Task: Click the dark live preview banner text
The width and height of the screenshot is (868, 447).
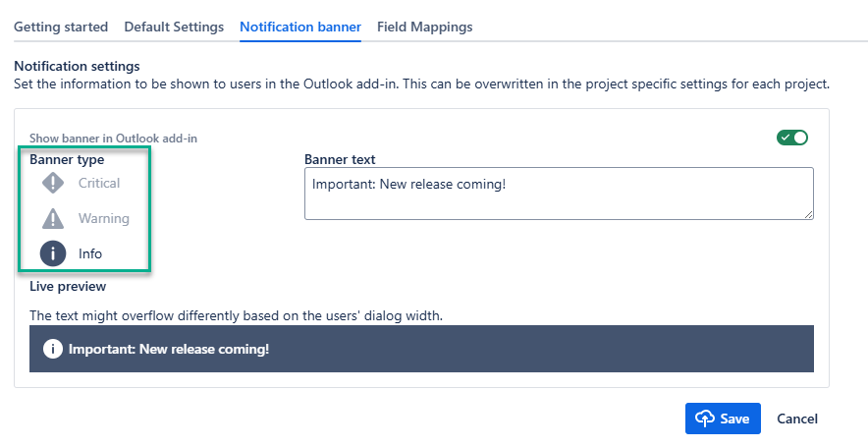Action: (x=169, y=349)
